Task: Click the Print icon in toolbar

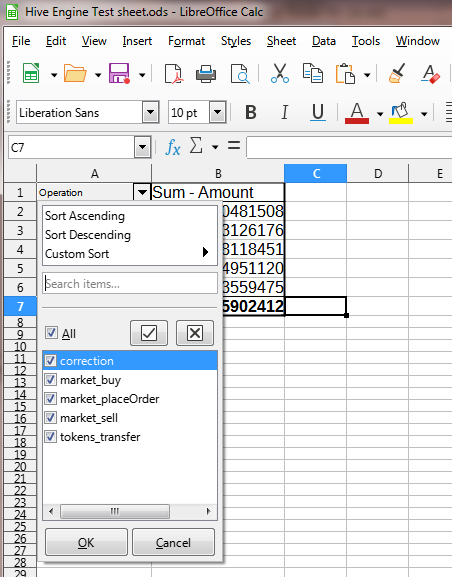Action: point(206,74)
